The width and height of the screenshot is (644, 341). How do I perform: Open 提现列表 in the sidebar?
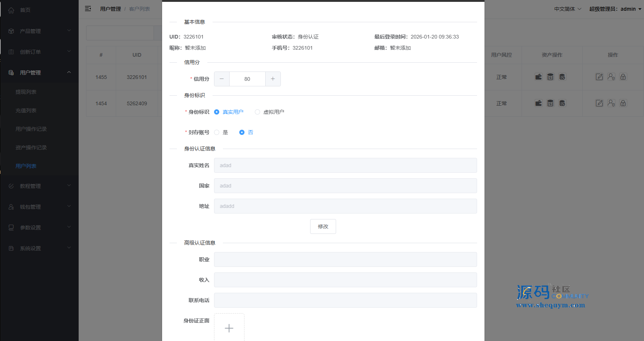(26, 92)
